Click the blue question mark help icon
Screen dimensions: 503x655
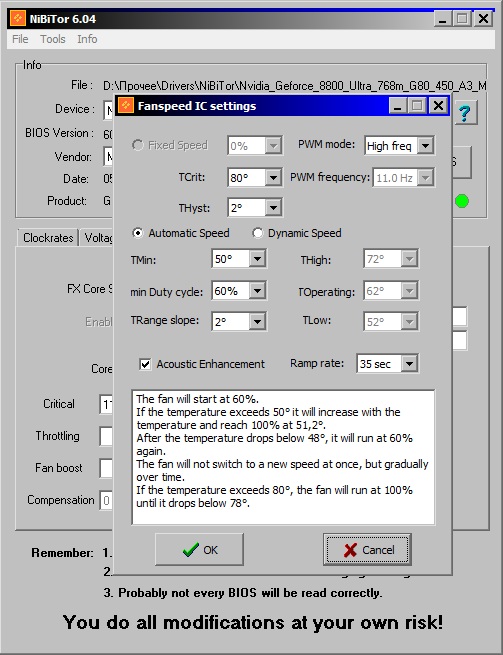point(464,113)
